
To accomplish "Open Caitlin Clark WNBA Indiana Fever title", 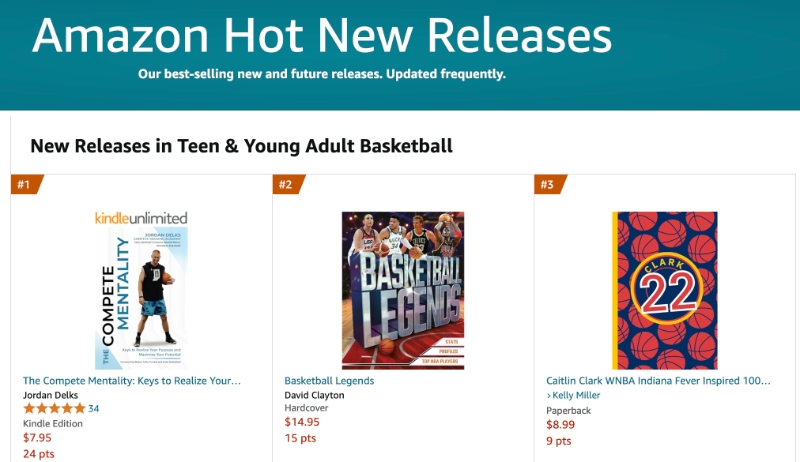I will click(658, 381).
